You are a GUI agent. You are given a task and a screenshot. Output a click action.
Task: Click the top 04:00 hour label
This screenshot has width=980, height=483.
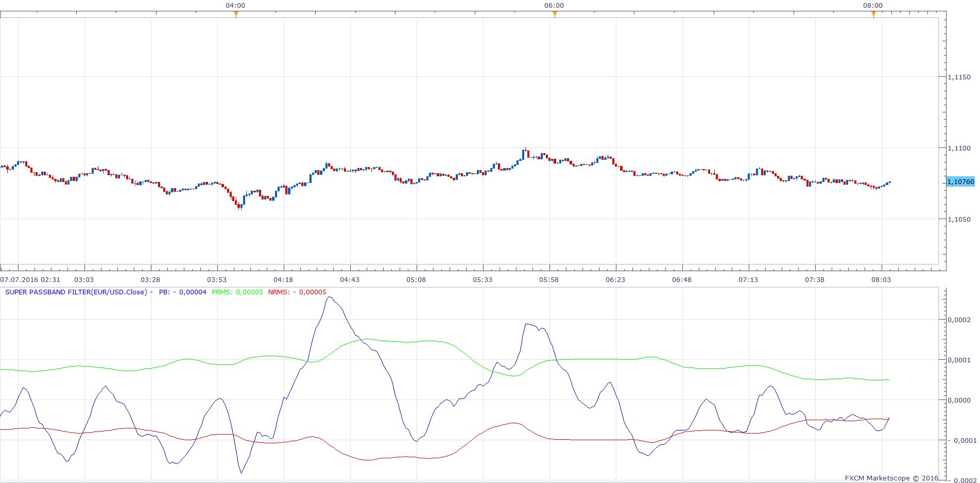(235, 6)
